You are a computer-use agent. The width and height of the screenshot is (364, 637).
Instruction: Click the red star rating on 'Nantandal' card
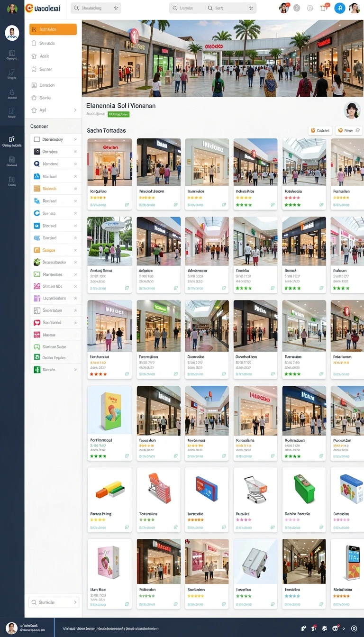[98, 374]
